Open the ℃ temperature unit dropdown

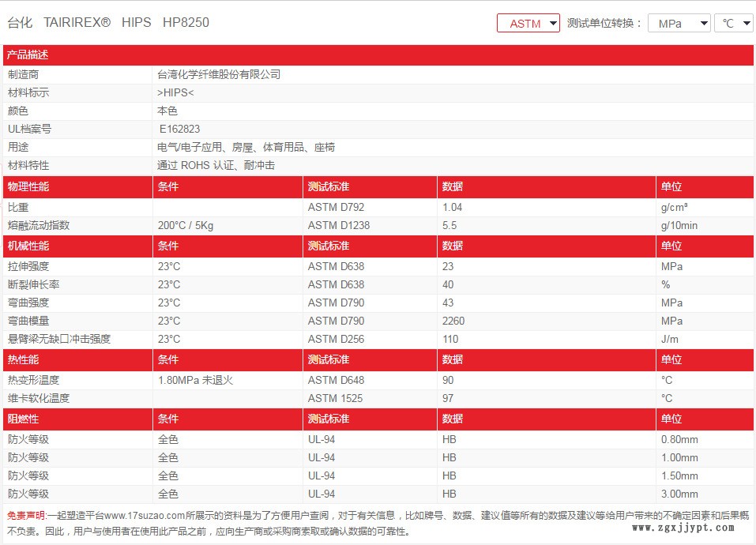click(x=734, y=23)
